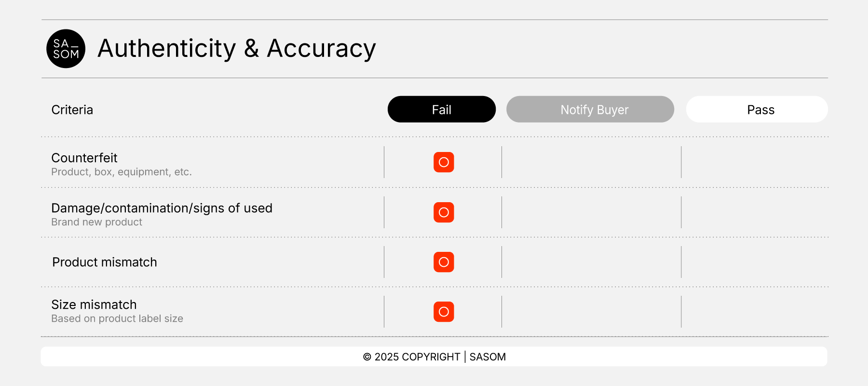Screen dimensions: 868x386
Task: Click the "Brand new product" subtext
Action: coord(96,222)
